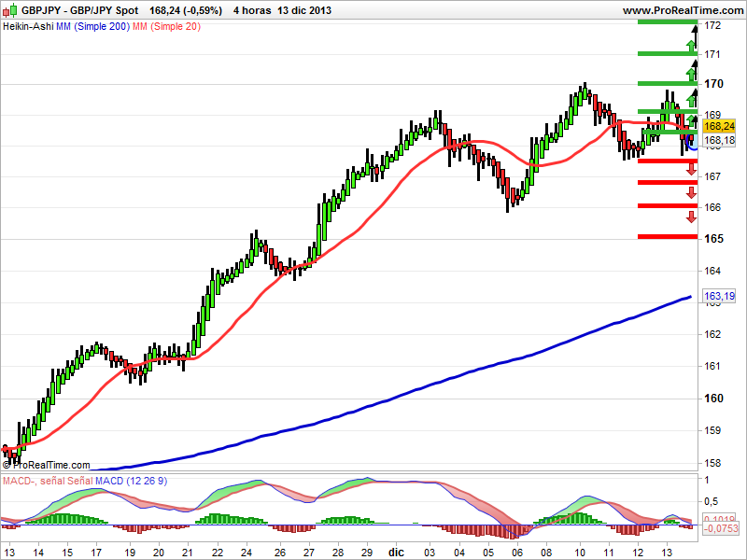Select green resistance line at 172 level

668,21
